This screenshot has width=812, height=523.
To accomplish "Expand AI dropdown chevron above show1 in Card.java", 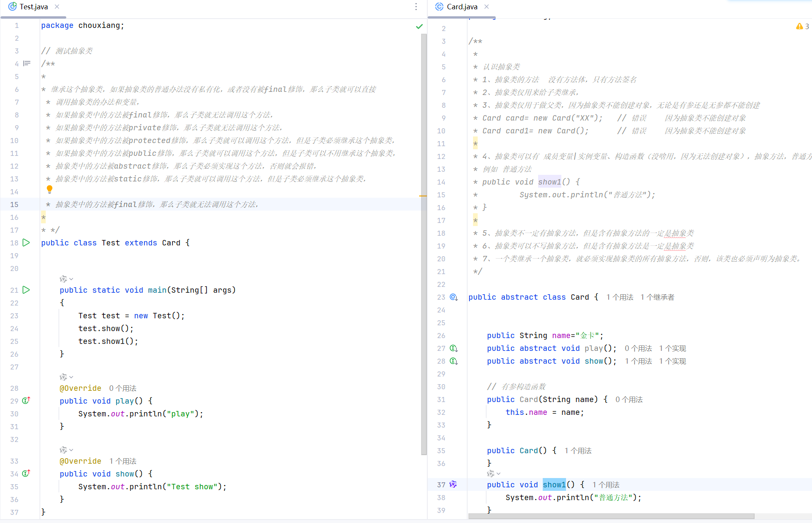I will point(499,474).
